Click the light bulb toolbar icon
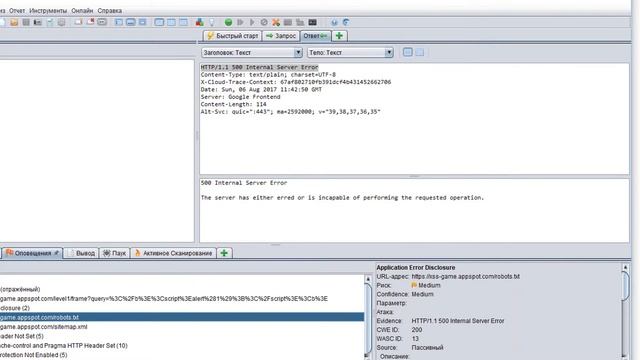The width and height of the screenshot is (640, 360). [211, 22]
